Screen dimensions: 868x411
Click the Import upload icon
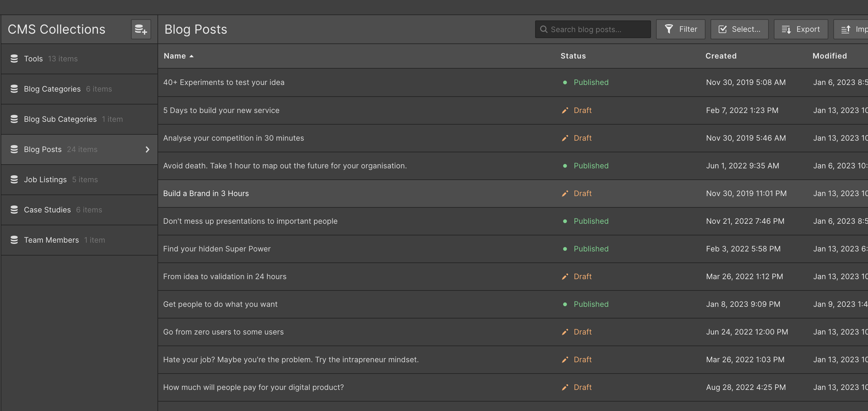[846, 30]
